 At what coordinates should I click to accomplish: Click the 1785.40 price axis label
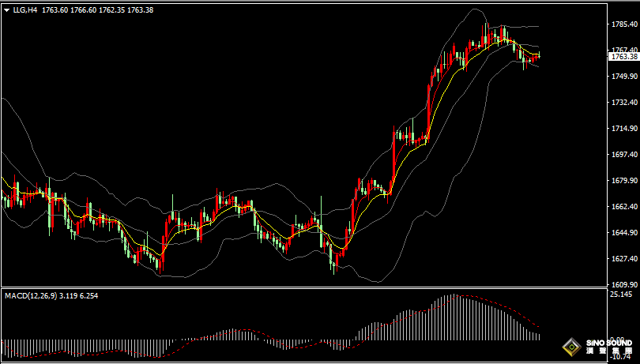pyautogui.click(x=624, y=24)
